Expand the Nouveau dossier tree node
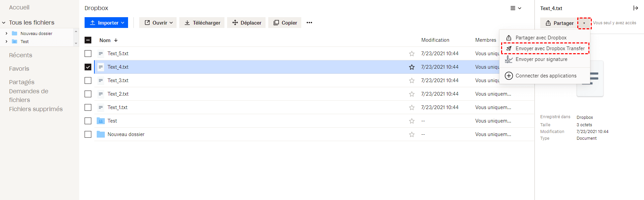 6,33
